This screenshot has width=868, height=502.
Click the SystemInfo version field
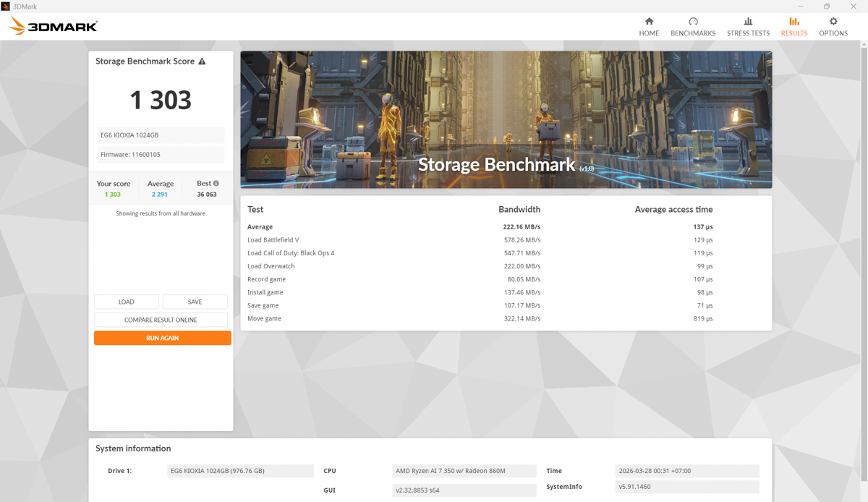coord(686,487)
